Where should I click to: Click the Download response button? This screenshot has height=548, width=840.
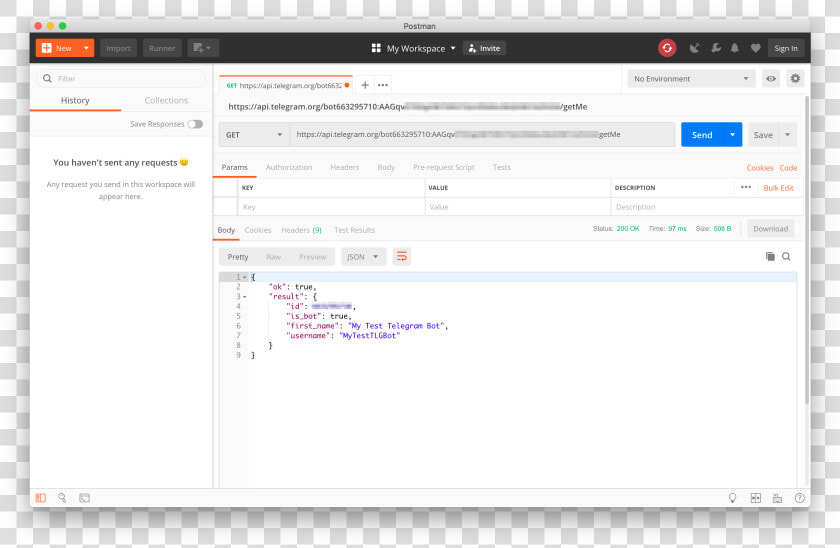click(770, 229)
